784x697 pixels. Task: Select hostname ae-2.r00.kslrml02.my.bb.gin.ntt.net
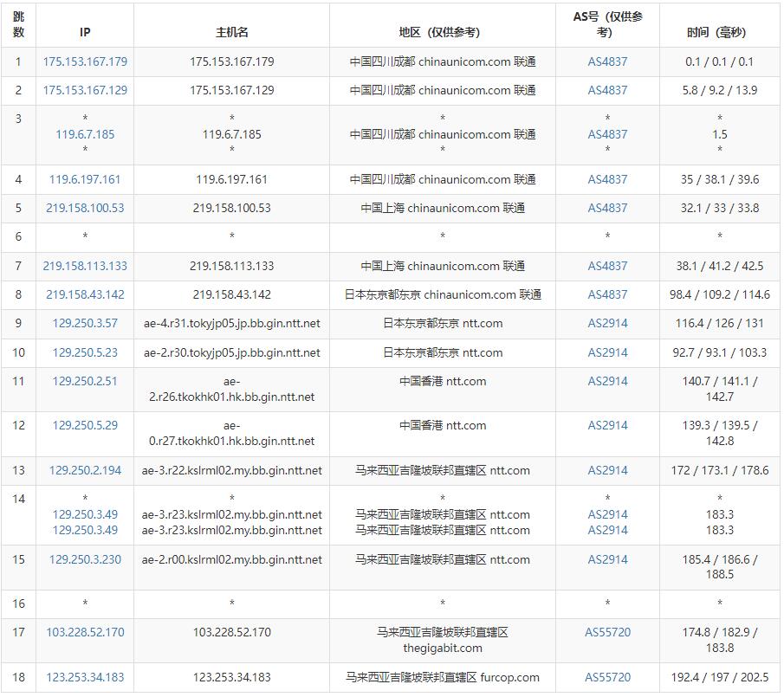point(231,559)
